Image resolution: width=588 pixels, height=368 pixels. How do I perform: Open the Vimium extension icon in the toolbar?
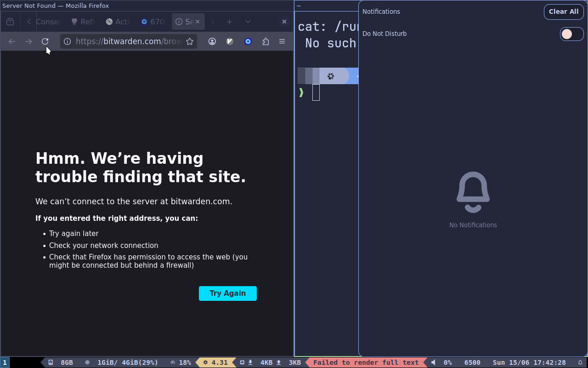(230, 41)
